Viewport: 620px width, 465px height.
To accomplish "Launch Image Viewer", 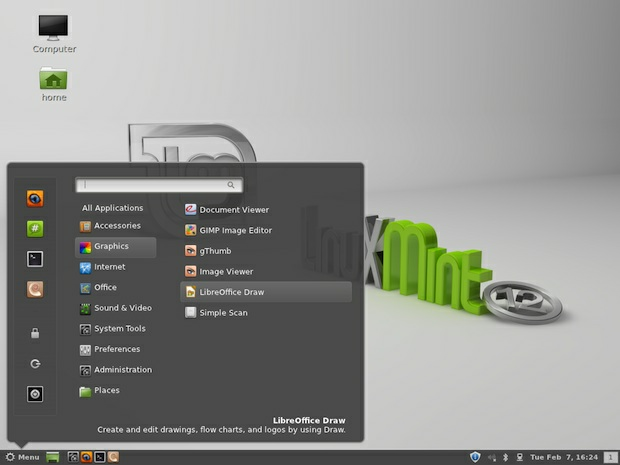I will pyautogui.click(x=266, y=271).
